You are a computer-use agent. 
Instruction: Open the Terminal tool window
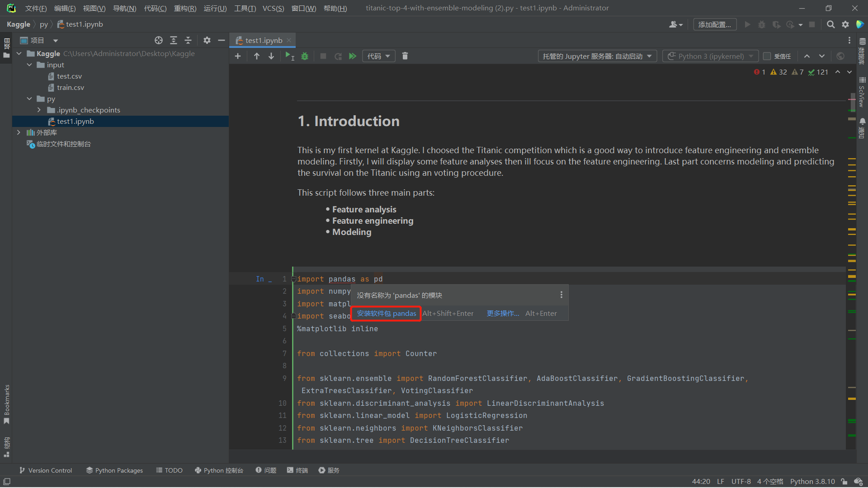(x=297, y=470)
